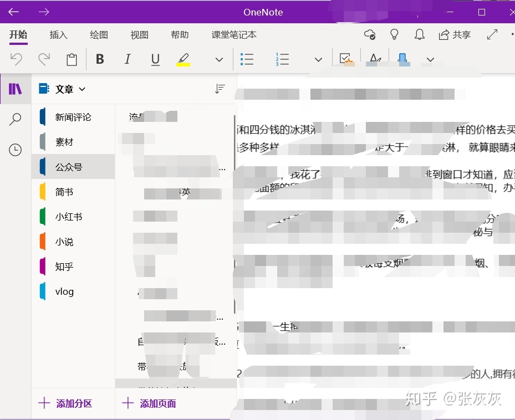Open notifications bell icon

pyautogui.click(x=419, y=35)
